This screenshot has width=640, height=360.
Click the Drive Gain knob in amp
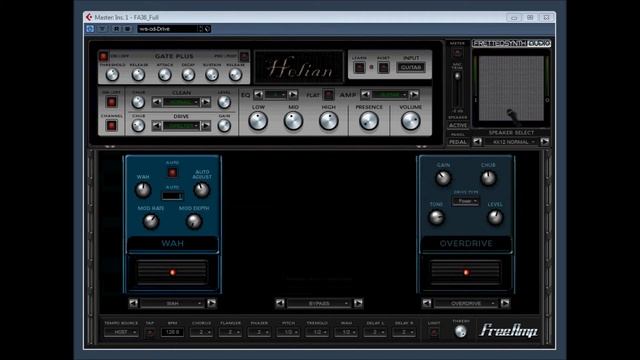(224, 126)
